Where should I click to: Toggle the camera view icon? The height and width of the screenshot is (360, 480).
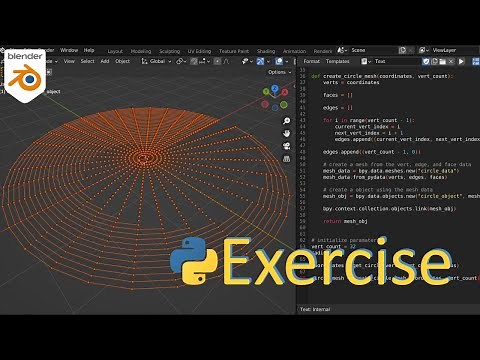tap(286, 146)
